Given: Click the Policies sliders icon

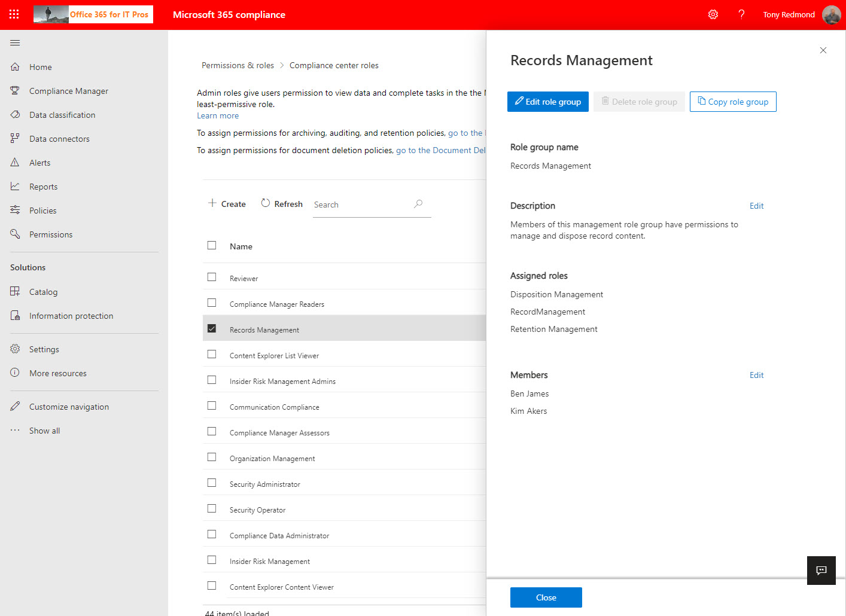Looking at the screenshot, I should pyautogui.click(x=15, y=210).
